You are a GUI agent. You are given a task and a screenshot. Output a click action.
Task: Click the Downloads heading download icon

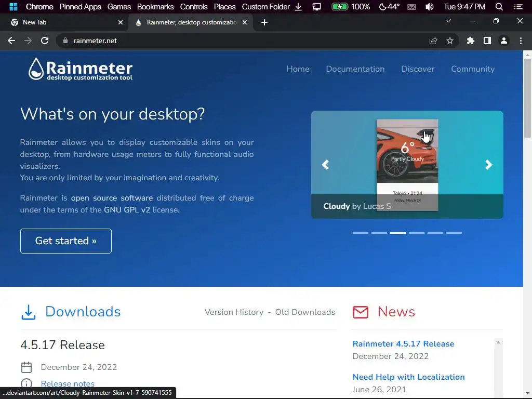[x=29, y=312]
